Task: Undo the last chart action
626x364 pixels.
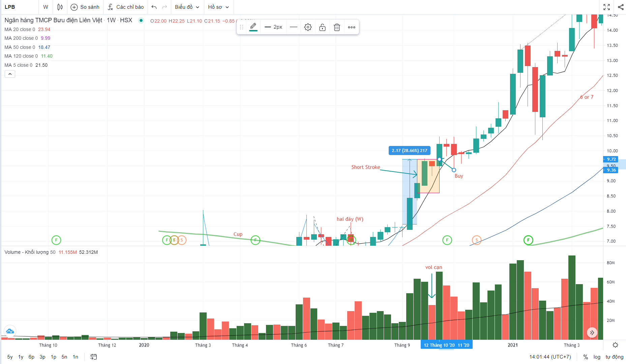Action: [x=154, y=7]
